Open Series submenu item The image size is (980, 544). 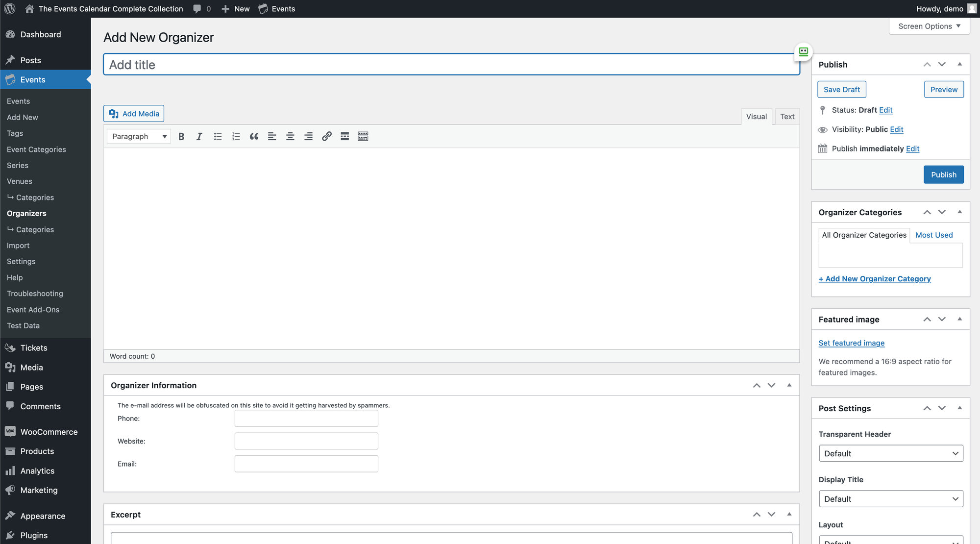pos(18,166)
